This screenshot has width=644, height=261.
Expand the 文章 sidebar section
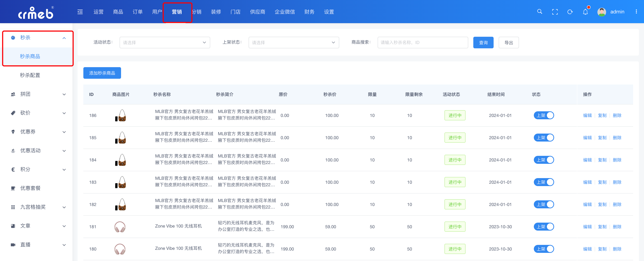[64, 226]
